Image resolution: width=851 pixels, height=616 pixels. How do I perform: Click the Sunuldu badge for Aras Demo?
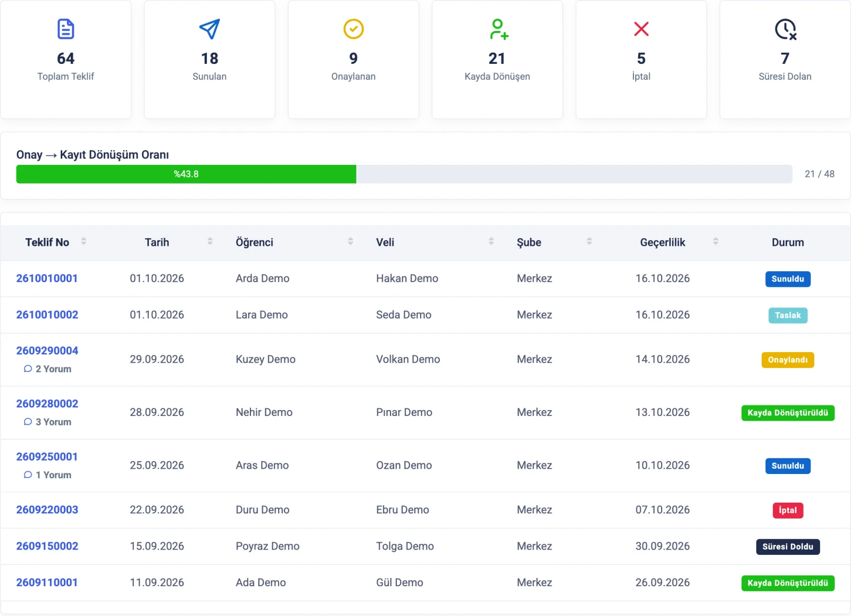point(788,466)
